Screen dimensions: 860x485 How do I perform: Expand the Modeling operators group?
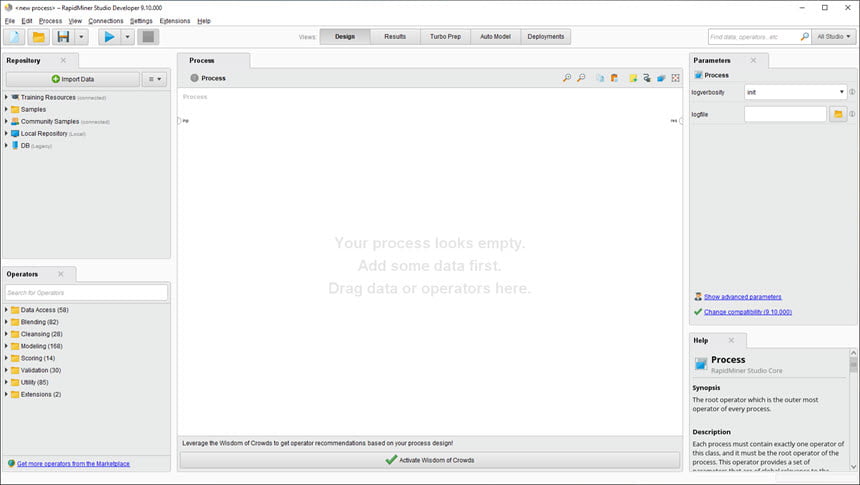point(6,346)
